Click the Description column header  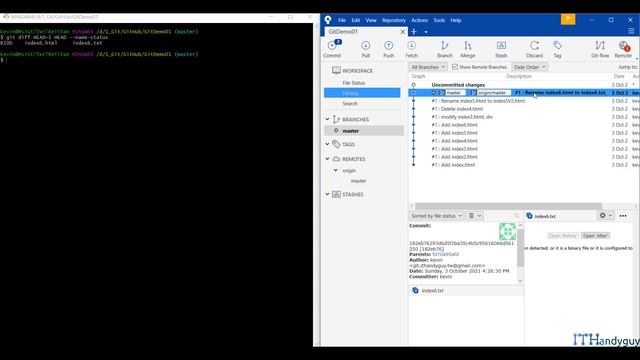click(518, 76)
